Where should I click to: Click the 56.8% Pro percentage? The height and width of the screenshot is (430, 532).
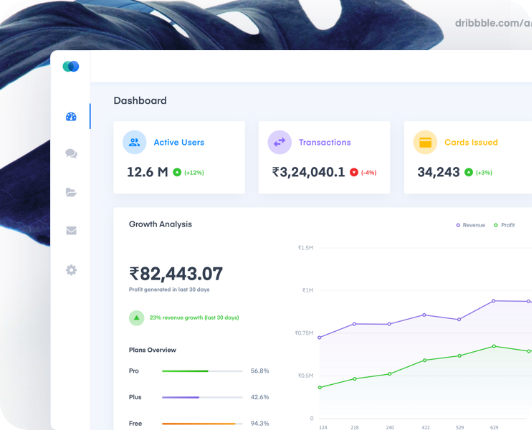pos(260,371)
